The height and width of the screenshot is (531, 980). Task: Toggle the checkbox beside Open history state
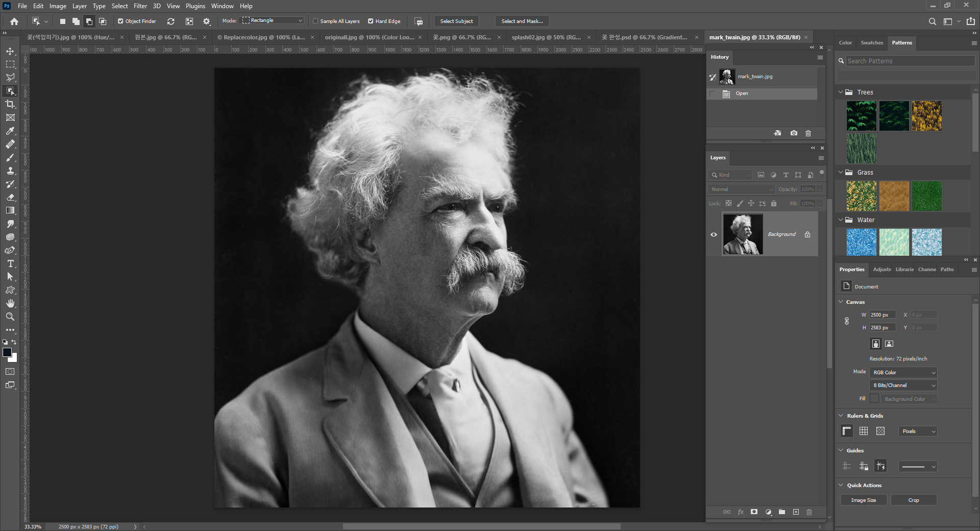713,94
